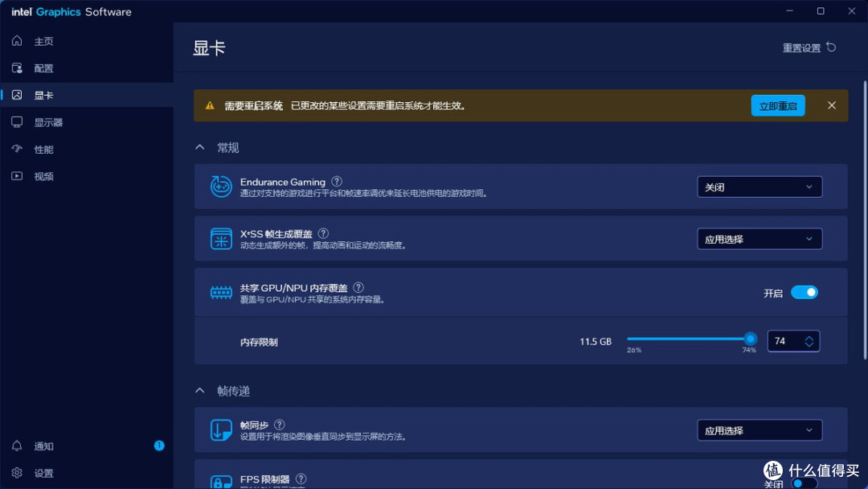The height and width of the screenshot is (489, 868).
Task: Click the 帧同步 download-arrow icon
Action: pyautogui.click(x=221, y=430)
